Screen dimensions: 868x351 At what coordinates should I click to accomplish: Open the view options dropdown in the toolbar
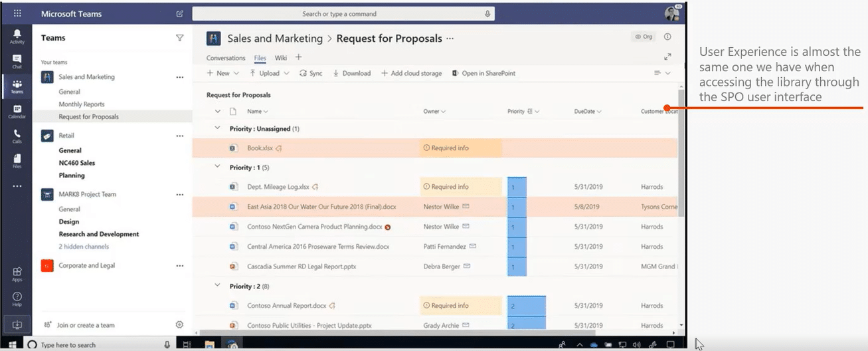click(662, 73)
